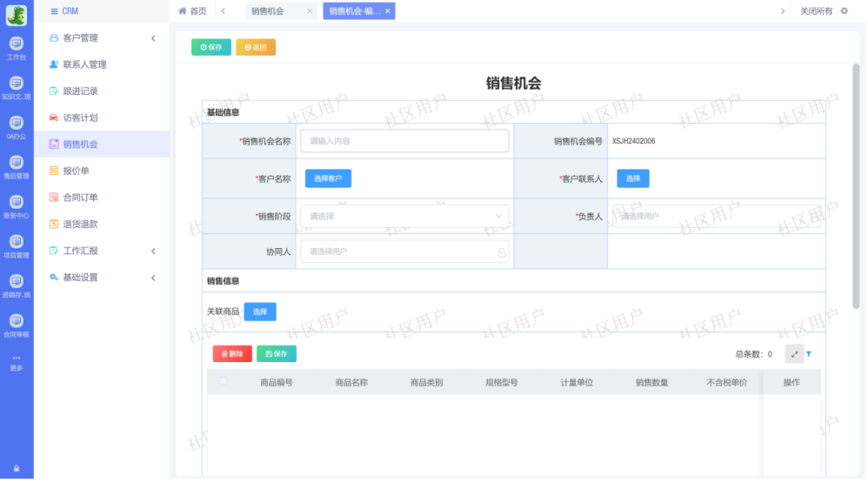The width and height of the screenshot is (868, 483).
Task: Click the lock icon at sidebar bottom
Action: coord(16,468)
